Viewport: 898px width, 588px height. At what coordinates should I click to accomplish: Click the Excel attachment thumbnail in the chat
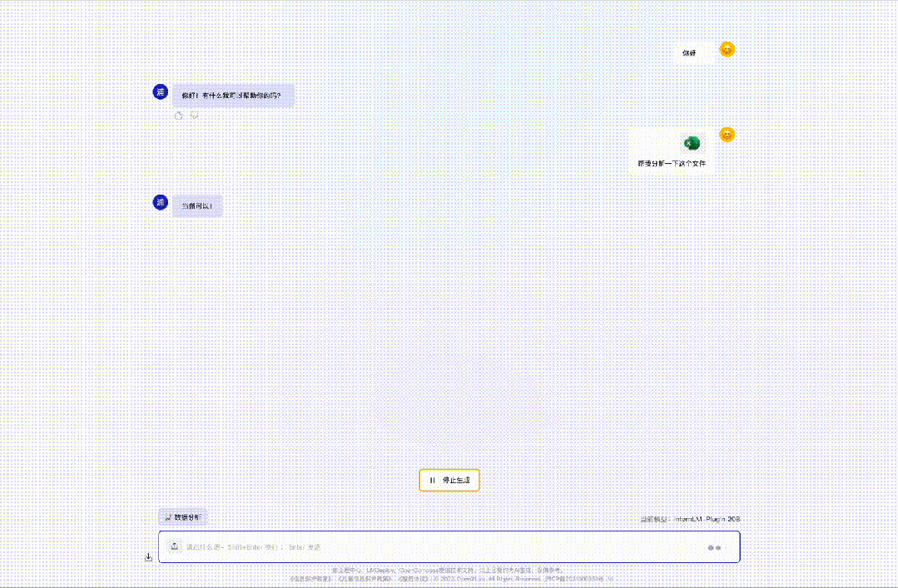[x=691, y=143]
